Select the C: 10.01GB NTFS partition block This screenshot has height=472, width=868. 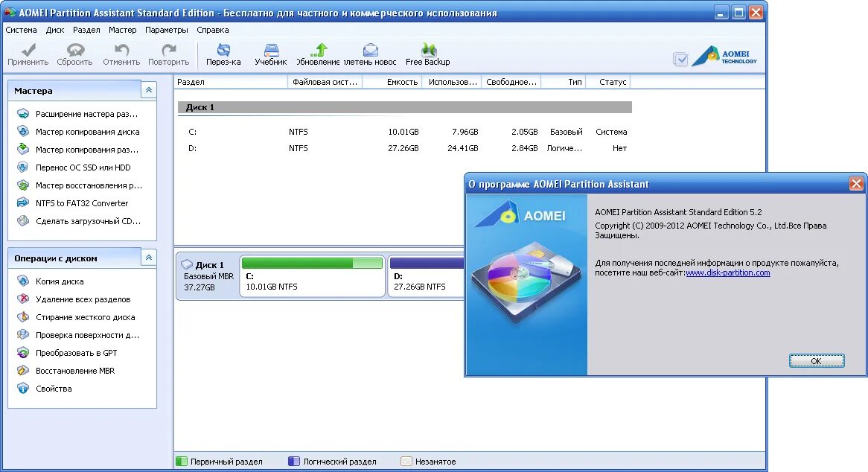[x=312, y=275]
